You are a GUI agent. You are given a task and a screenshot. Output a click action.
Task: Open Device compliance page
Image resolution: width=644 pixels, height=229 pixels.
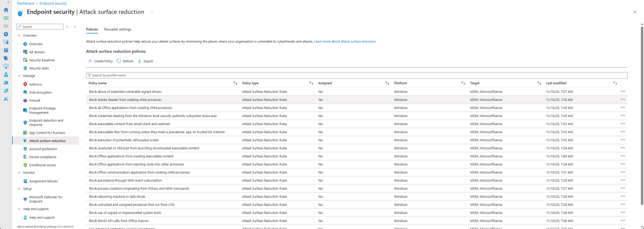point(42,157)
